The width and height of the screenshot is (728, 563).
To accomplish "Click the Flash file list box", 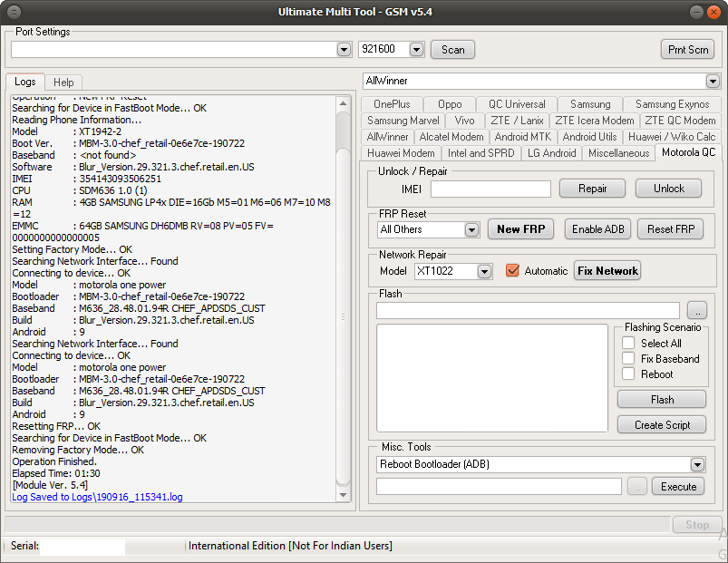I will coord(492,378).
